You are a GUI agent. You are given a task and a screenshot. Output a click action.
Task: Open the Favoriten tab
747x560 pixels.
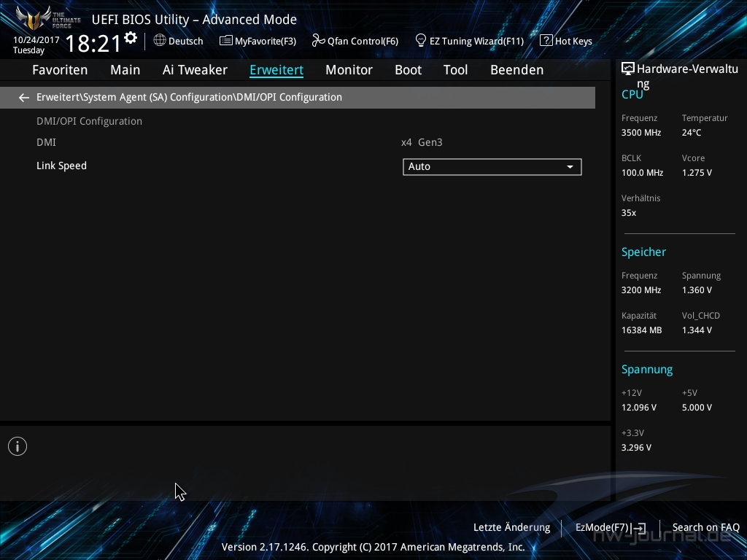pos(60,70)
